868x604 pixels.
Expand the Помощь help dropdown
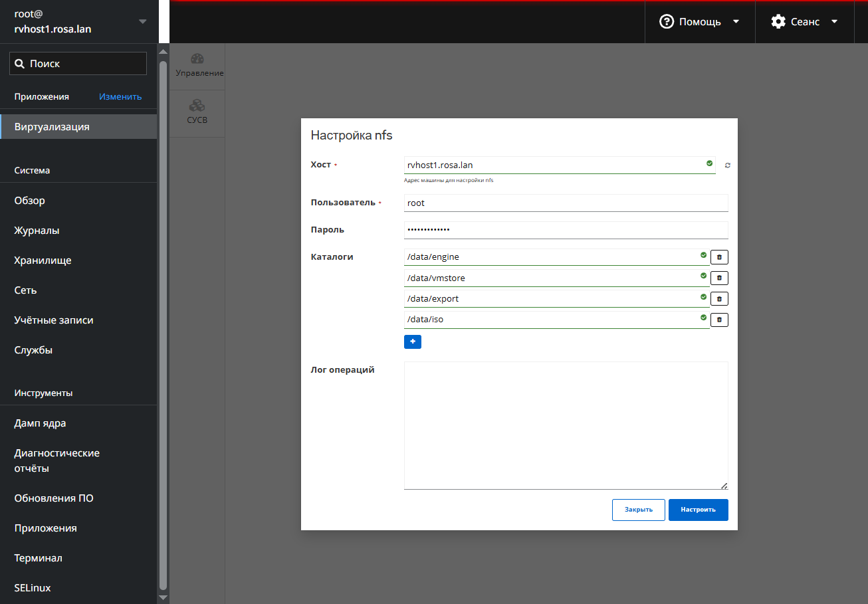699,22
